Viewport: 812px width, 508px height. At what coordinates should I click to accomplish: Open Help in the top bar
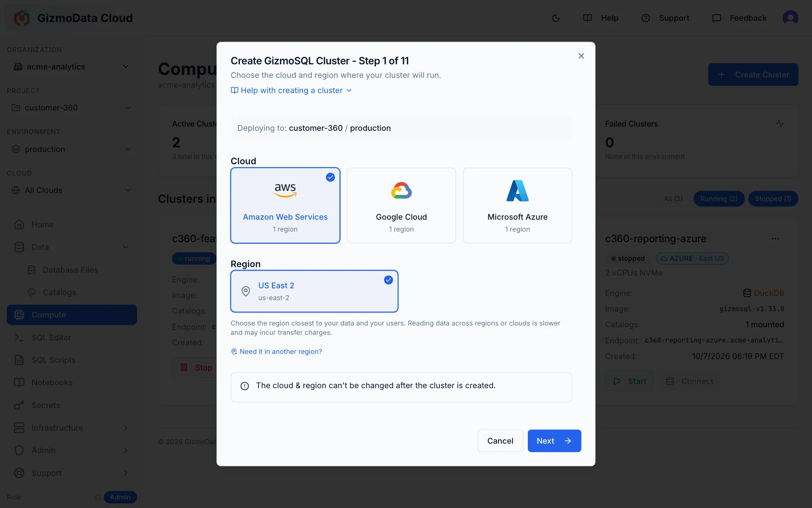pyautogui.click(x=601, y=18)
